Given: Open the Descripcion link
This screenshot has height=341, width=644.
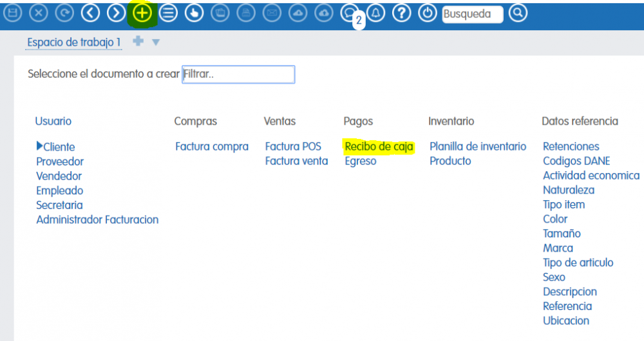Looking at the screenshot, I should click(x=570, y=291).
